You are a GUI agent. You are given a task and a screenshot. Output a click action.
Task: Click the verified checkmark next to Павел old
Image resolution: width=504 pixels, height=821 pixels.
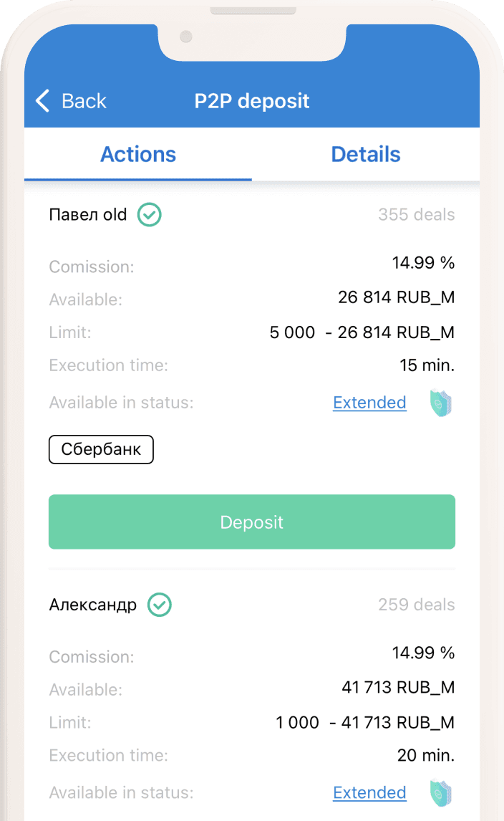[x=149, y=215]
